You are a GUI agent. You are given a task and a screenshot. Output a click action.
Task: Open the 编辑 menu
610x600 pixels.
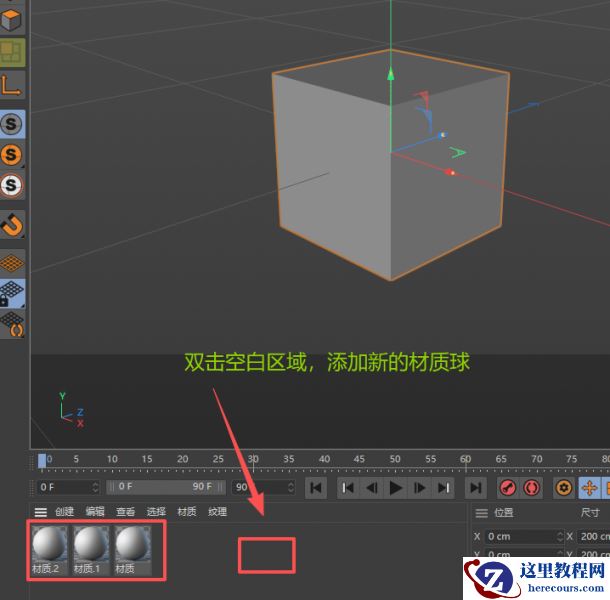click(x=95, y=512)
